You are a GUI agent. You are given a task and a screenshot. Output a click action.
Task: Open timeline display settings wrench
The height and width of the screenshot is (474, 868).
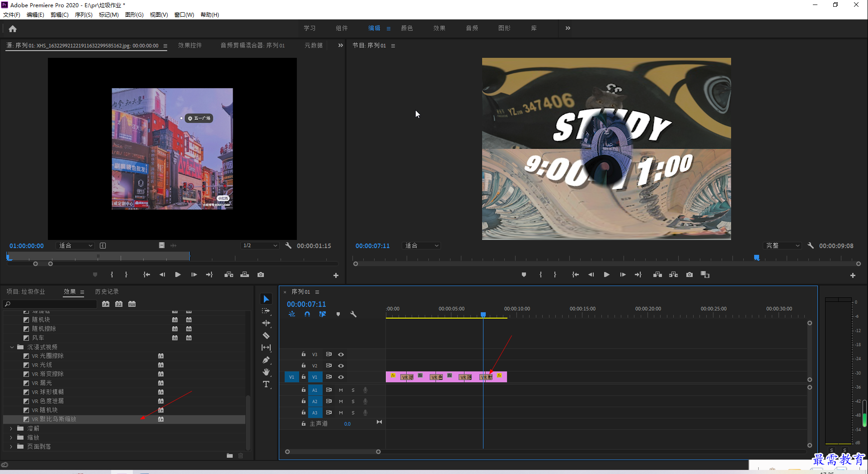coord(353,314)
